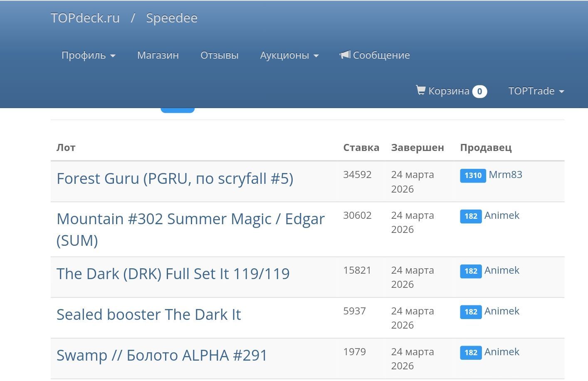This screenshot has width=588, height=381.
Task: Click the 1310 rating badge for Mrm83
Action: pos(473,176)
